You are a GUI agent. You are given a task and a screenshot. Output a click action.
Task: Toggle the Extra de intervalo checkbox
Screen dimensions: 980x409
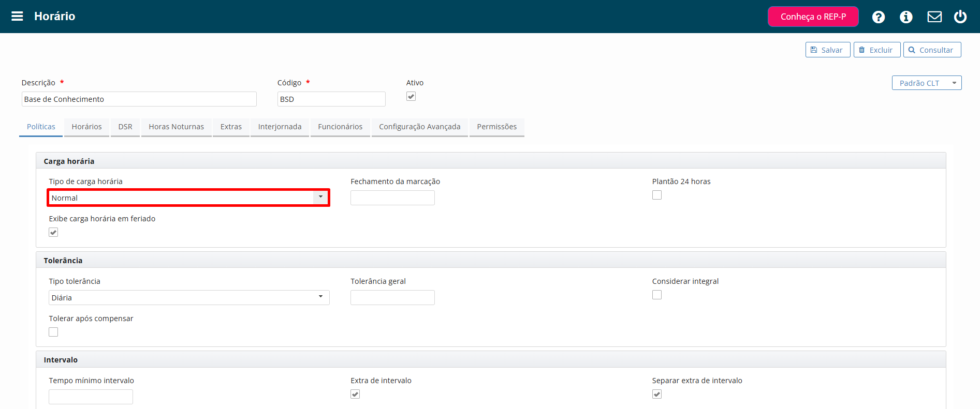pos(355,394)
